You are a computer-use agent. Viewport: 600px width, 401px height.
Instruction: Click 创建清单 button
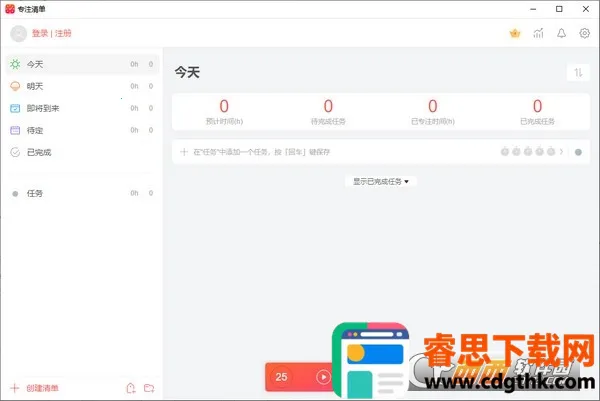pyautogui.click(x=42, y=388)
